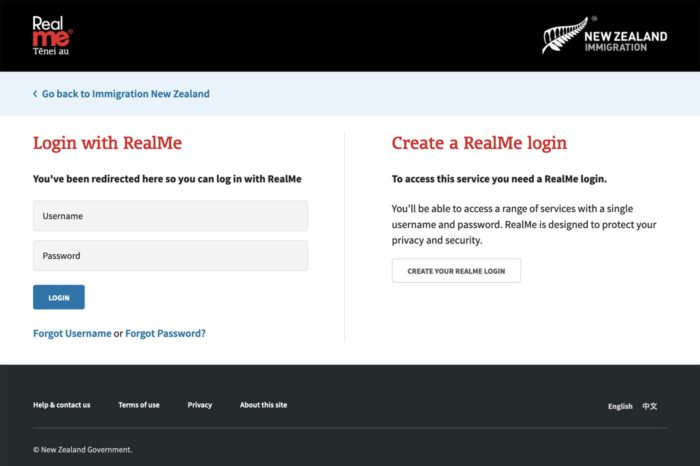Focus the Password input field
The image size is (700, 466).
coord(170,256)
